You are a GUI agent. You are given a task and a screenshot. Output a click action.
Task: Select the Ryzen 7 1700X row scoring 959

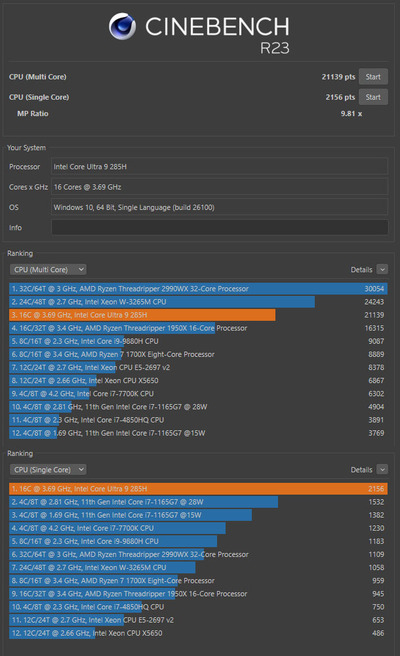coord(198,580)
